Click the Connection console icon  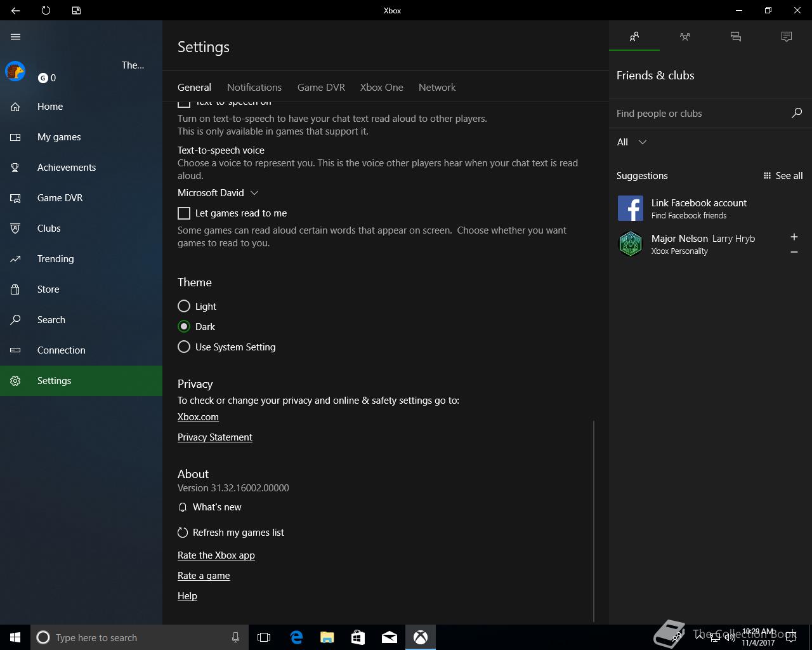[15, 350]
